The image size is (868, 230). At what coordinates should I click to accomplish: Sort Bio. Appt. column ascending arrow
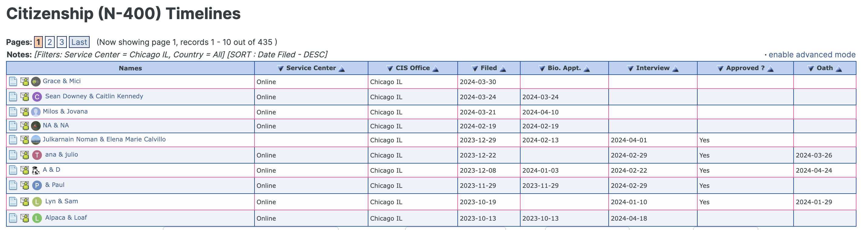587,69
